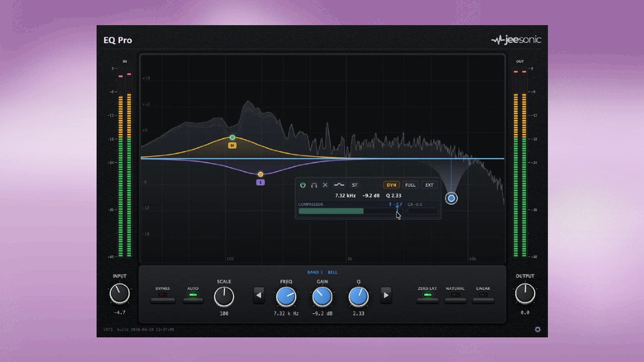Click the yellow M mid tag
This screenshot has width=644, height=362.
point(232,145)
